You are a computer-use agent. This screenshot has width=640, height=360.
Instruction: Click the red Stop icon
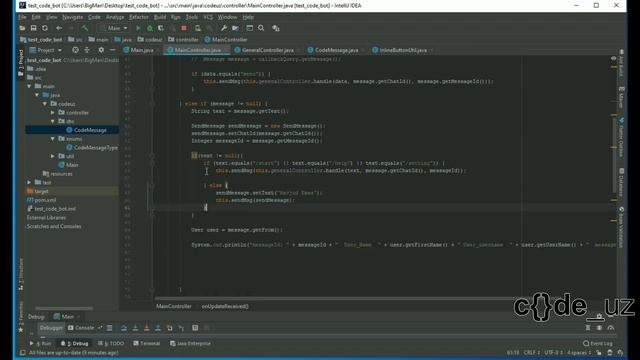[x=184, y=28]
